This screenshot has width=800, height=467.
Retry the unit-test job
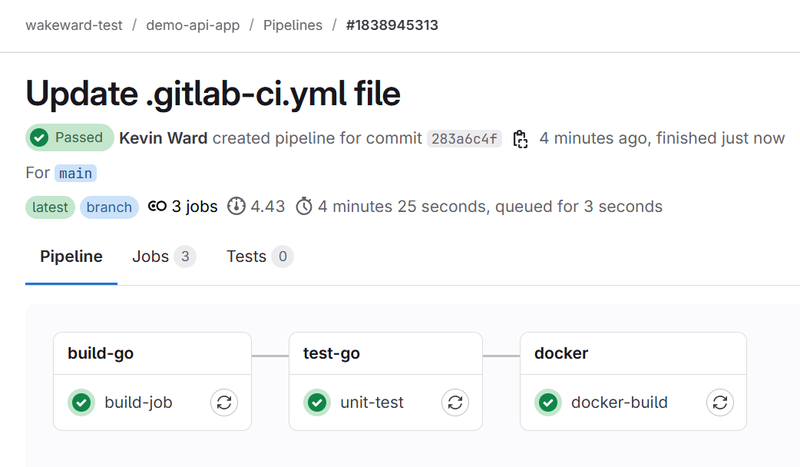(x=456, y=403)
